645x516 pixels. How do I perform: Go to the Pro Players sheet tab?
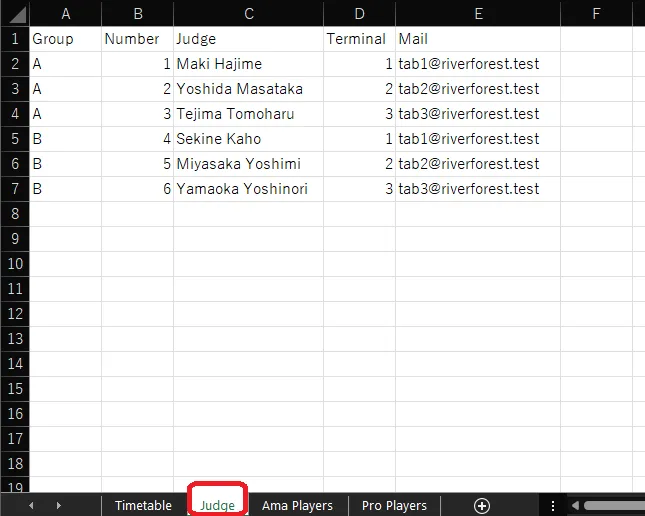coord(394,506)
